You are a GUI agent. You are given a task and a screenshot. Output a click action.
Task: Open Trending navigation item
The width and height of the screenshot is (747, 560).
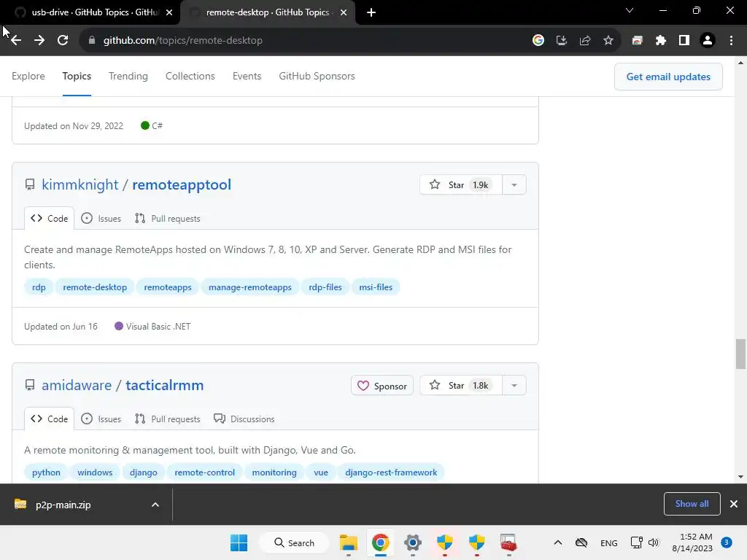point(128,76)
